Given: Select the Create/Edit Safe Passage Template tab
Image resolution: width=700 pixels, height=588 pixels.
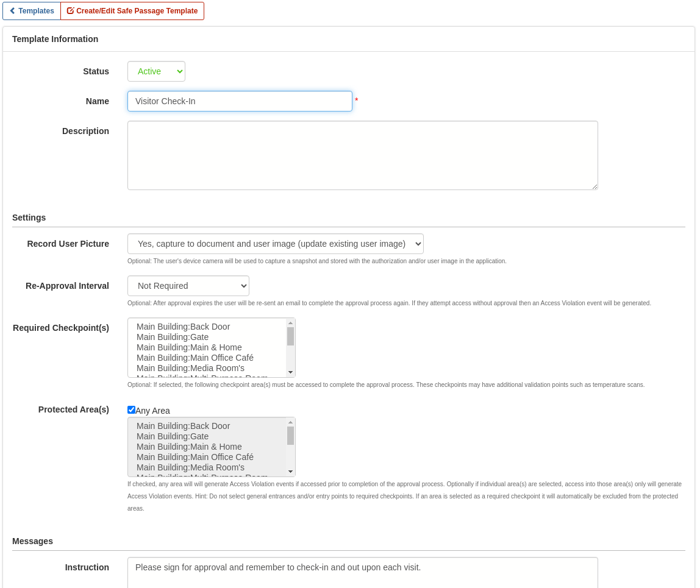Looking at the screenshot, I should point(132,11).
